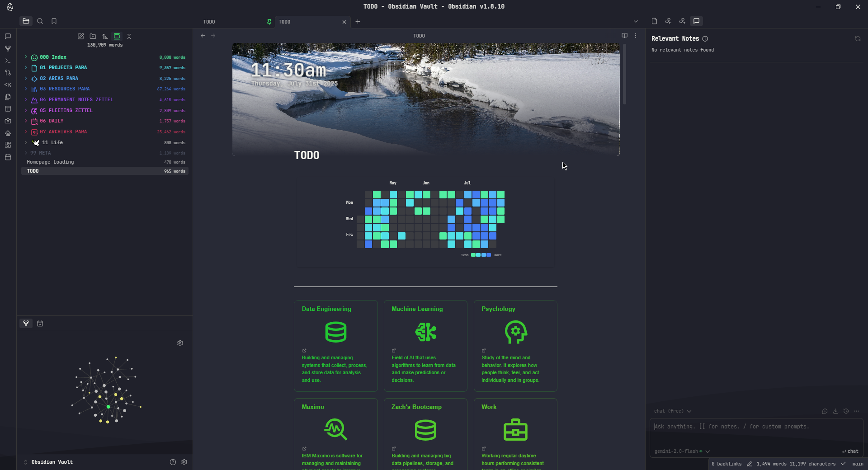This screenshot has height=470, width=868.
Task: Change file explorer sort order
Action: tap(105, 36)
